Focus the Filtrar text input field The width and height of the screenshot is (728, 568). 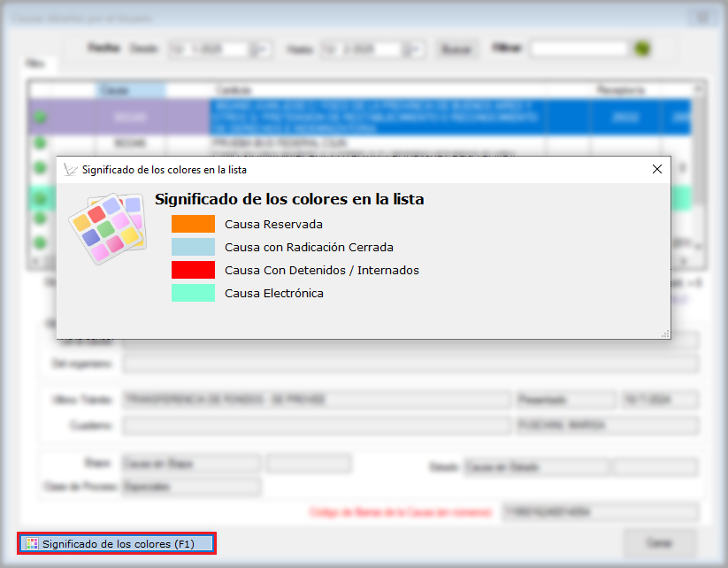point(579,49)
